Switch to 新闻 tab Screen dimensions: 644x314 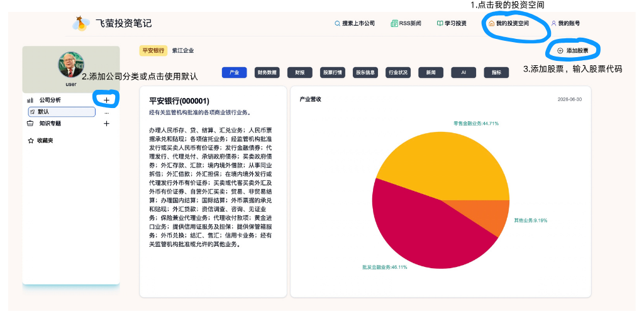(431, 73)
